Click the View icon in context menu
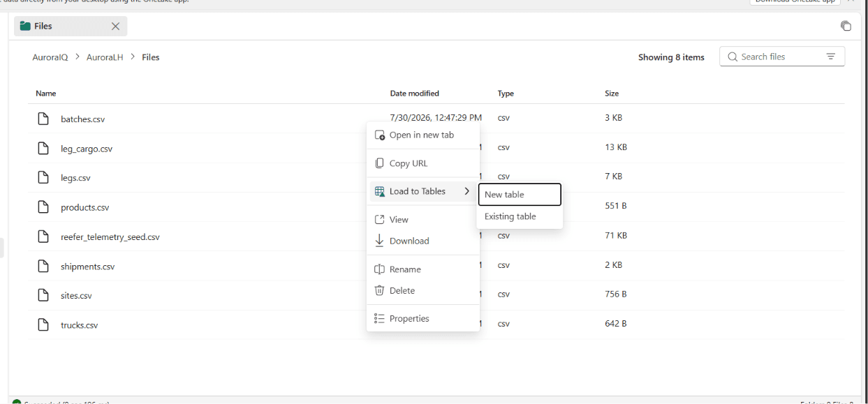This screenshot has height=404, width=868. [380, 220]
